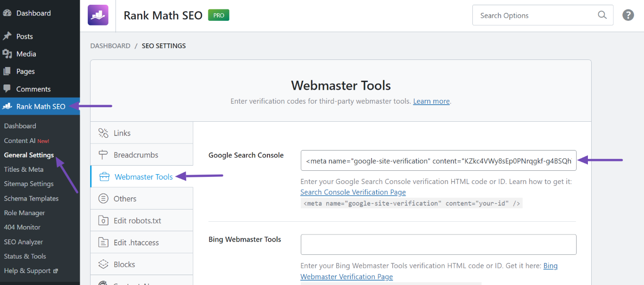
Task: Click the Bing Webmaster Tools input field
Action: click(x=438, y=244)
